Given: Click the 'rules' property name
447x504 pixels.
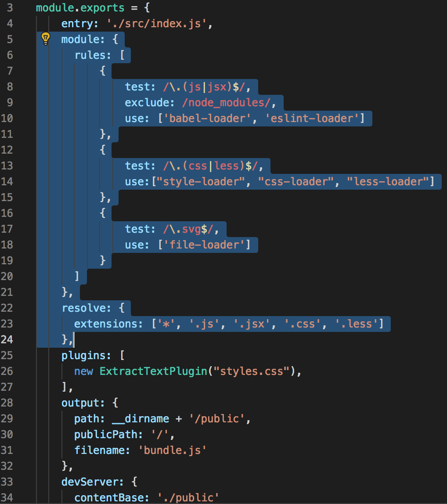Looking at the screenshot, I should (x=90, y=55).
